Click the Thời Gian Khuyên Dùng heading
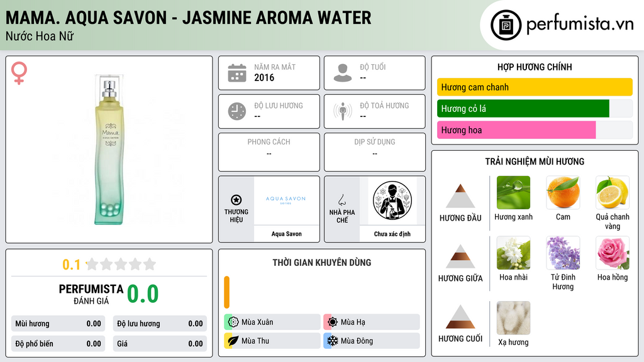644x362 pixels. (321, 263)
